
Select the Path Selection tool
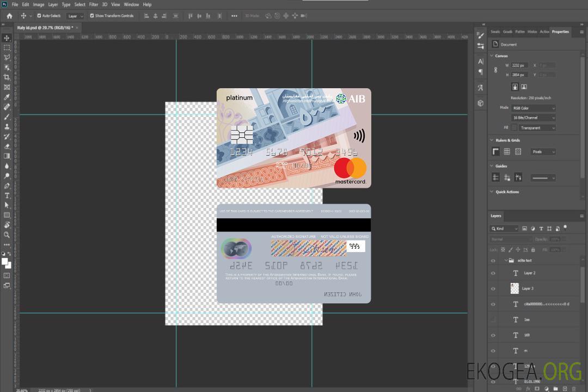(7, 205)
